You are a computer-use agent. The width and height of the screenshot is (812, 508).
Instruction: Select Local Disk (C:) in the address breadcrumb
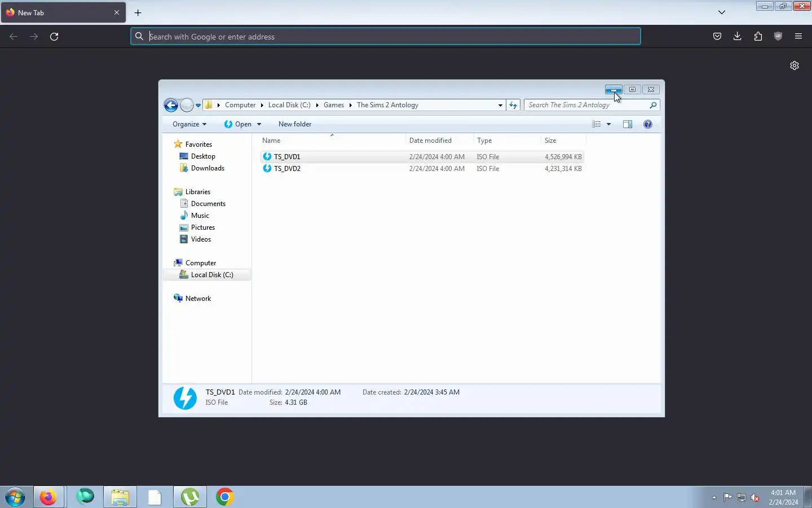pyautogui.click(x=289, y=105)
